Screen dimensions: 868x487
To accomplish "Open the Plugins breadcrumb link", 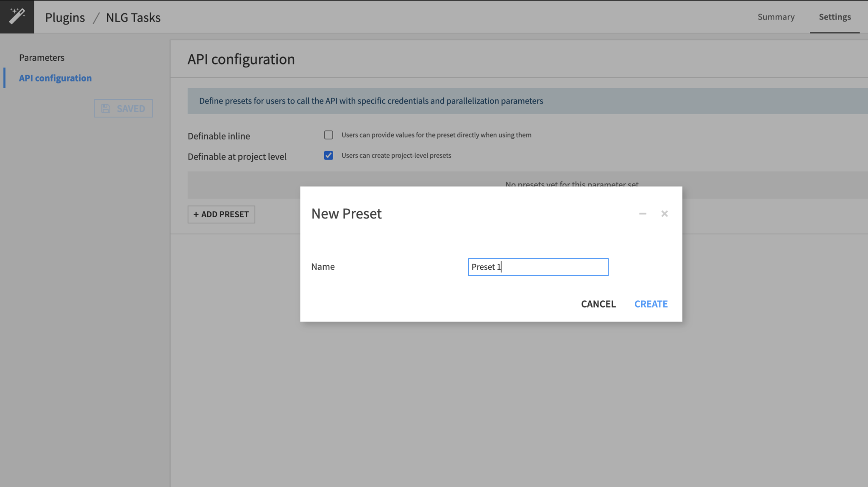I will (65, 17).
